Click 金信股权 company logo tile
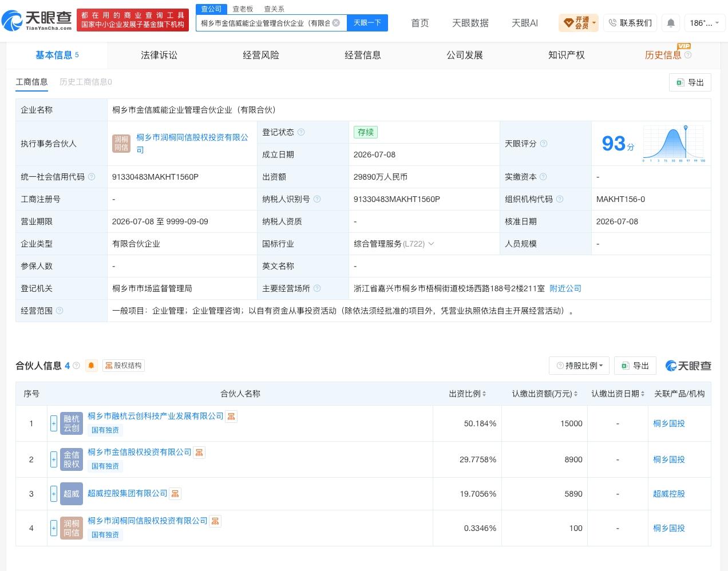This screenshot has width=728, height=571. 72,459
